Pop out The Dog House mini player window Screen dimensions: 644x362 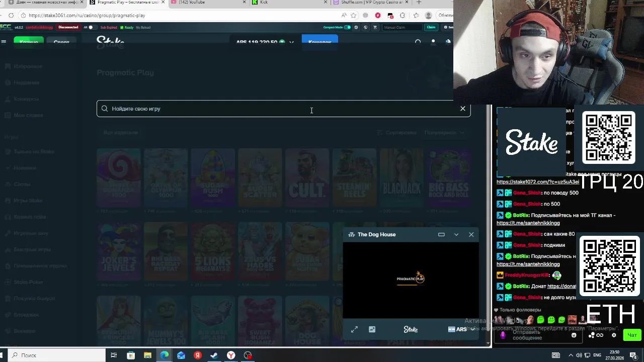pyautogui.click(x=441, y=234)
